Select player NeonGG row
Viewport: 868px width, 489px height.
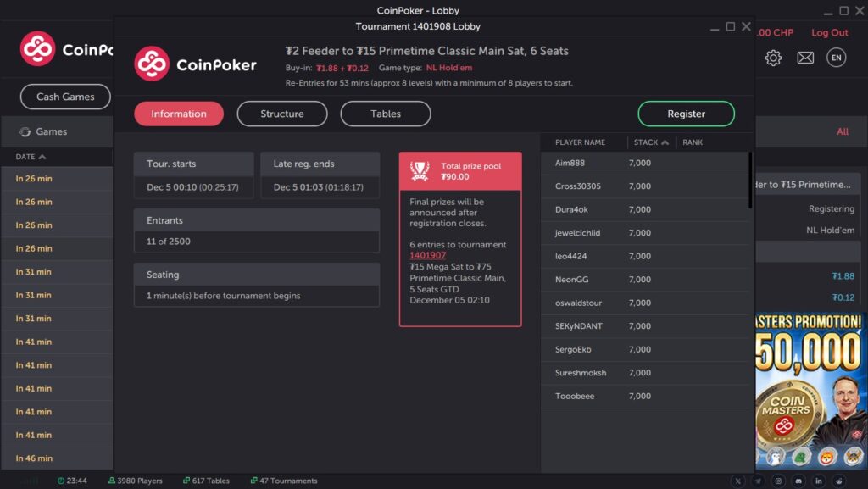[644, 280]
